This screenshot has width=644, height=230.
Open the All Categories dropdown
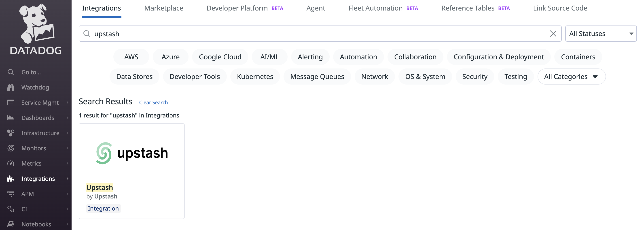[572, 77]
